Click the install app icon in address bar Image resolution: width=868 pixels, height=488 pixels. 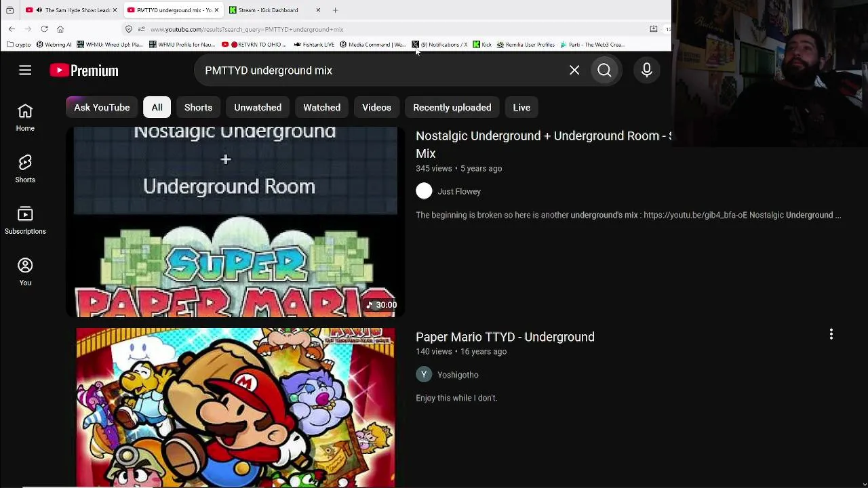pos(653,29)
